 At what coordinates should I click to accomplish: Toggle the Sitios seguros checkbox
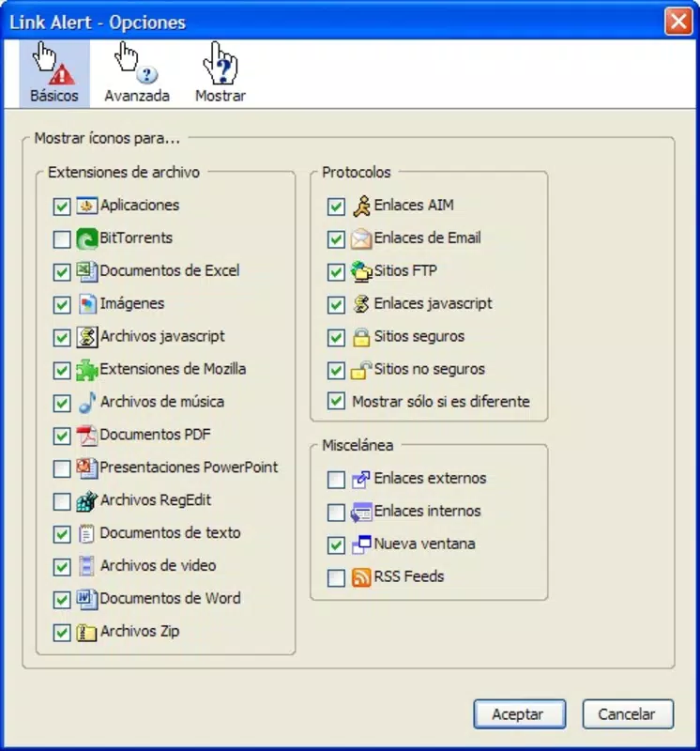click(336, 338)
